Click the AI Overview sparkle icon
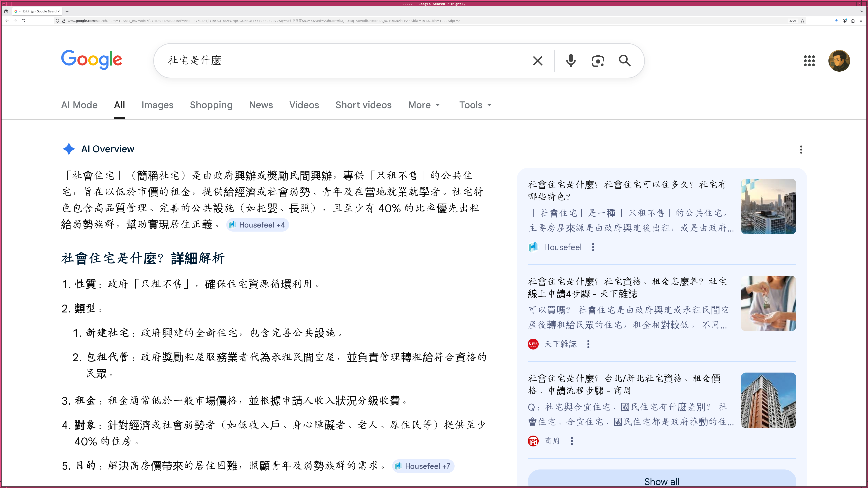This screenshot has width=868, height=488. (69, 149)
